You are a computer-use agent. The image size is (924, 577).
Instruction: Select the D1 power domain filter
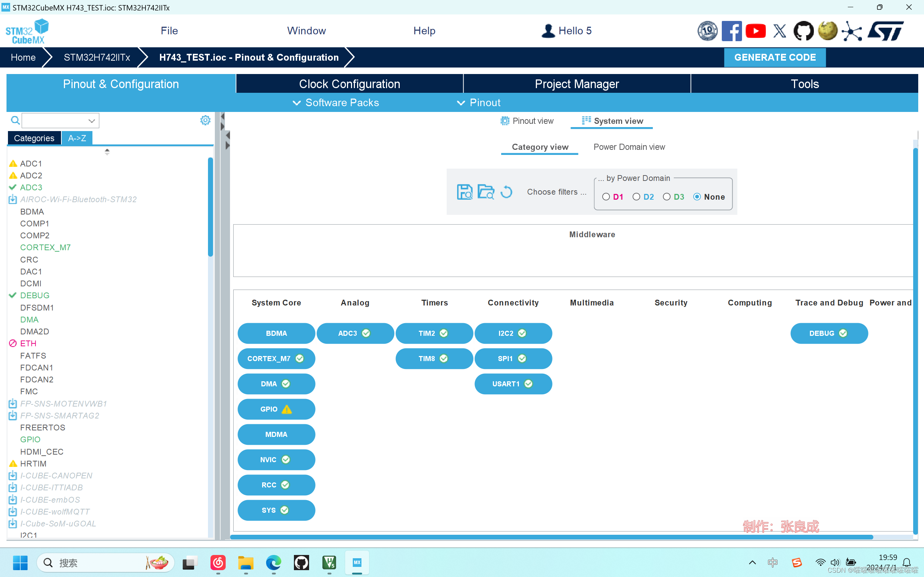click(606, 197)
